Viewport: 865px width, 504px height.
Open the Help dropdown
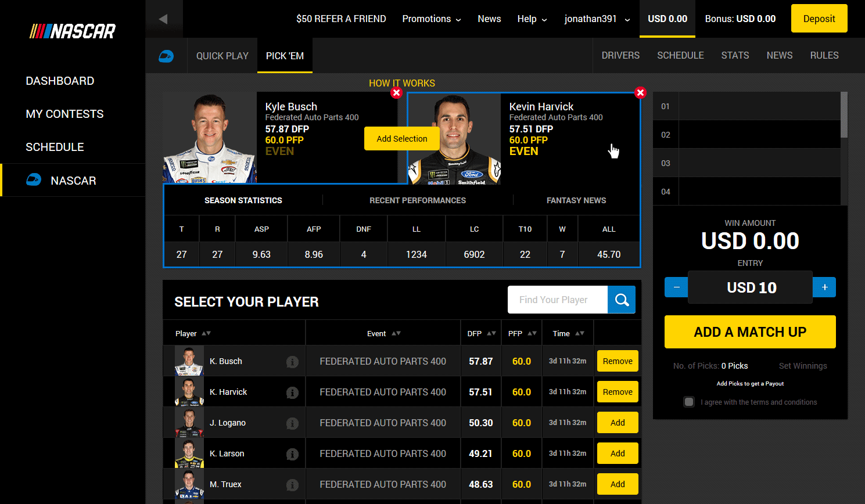click(x=532, y=19)
